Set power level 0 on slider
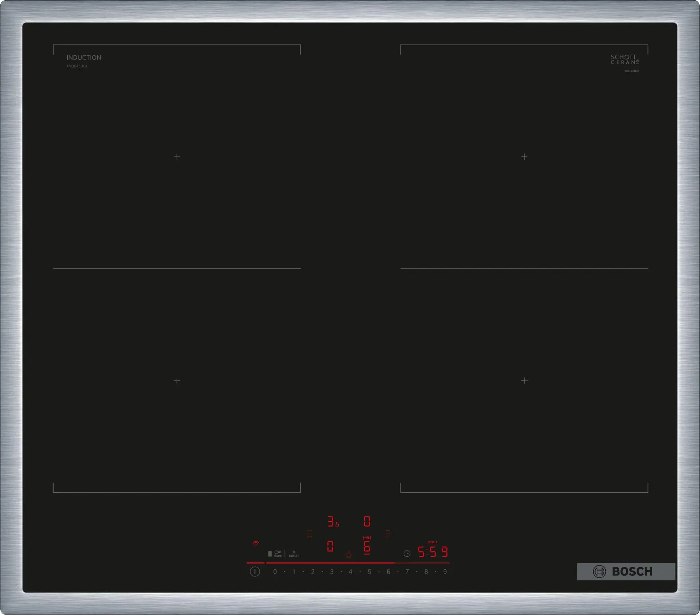This screenshot has width=700, height=615. (275, 572)
